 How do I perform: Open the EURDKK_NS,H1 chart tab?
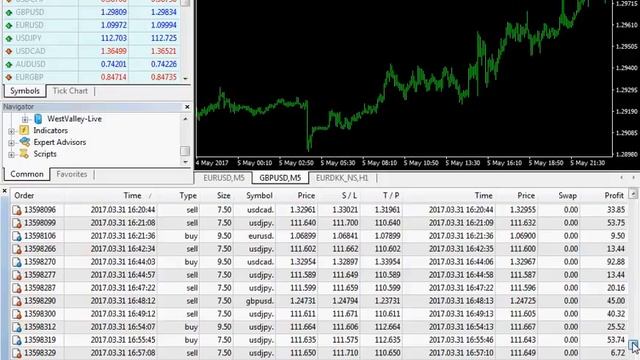coord(342,178)
